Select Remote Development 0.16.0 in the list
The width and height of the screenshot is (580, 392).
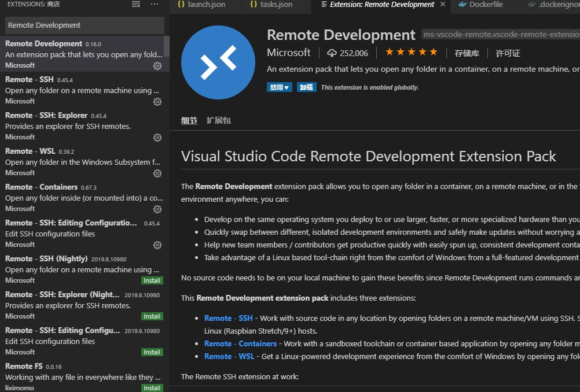click(x=85, y=54)
